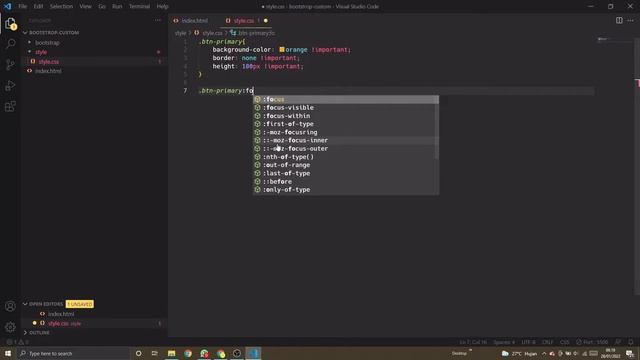Choose the :first-of-type suggestion
The height and width of the screenshot is (360, 640).
(x=346, y=124)
